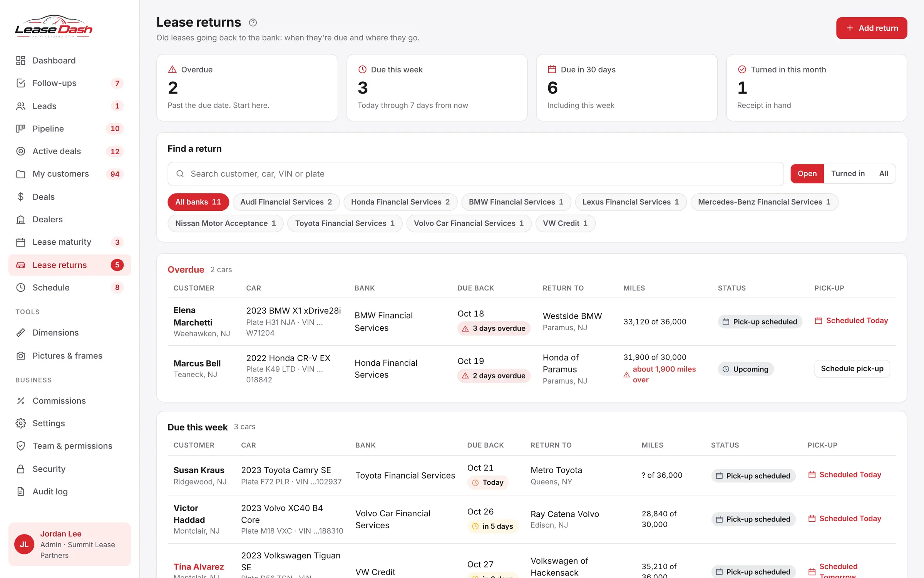Open the Overdue summary card

(247, 88)
